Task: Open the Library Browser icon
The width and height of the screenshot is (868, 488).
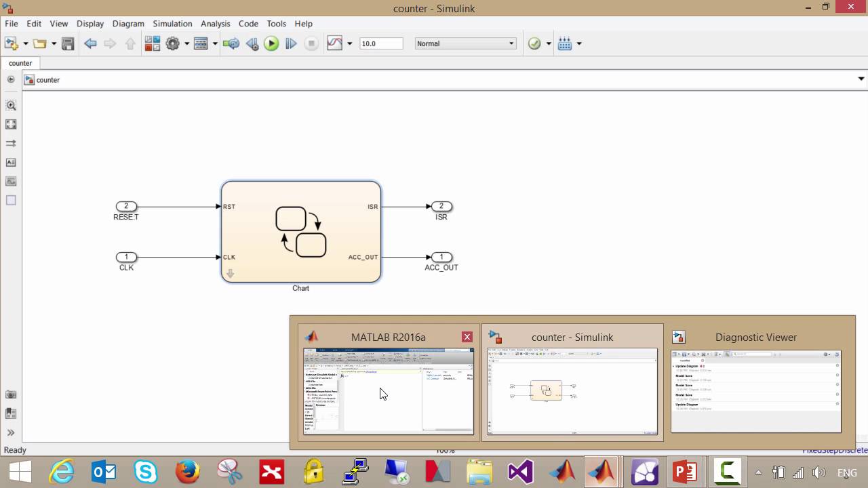Action: click(x=152, y=43)
